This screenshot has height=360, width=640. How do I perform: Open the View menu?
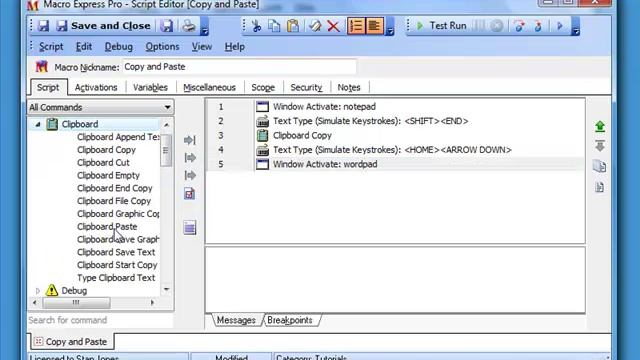[202, 47]
